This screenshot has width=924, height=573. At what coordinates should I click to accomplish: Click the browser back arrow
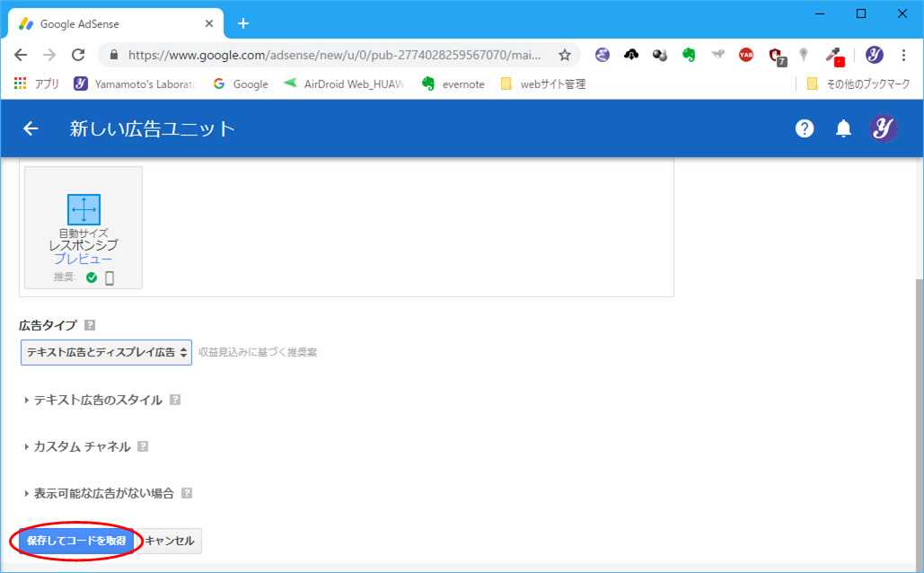[x=21, y=55]
